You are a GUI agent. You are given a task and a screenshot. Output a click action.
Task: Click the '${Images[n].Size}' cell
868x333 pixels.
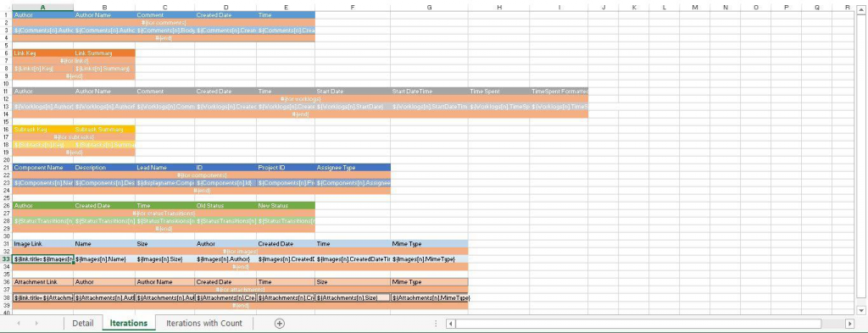coord(165,259)
